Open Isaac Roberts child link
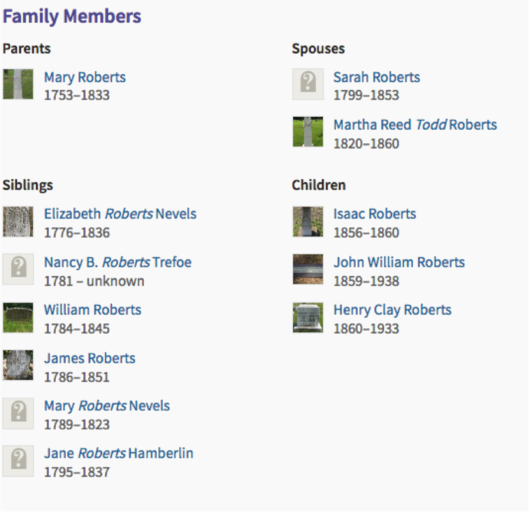This screenshot has height=512, width=529. click(x=374, y=214)
